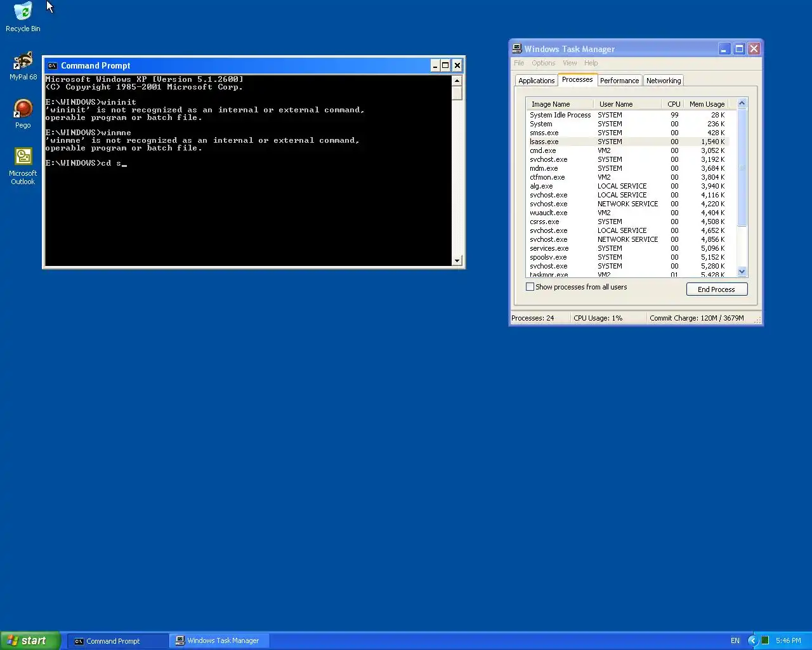Select svchost.exe using 4,220 K
This screenshot has width=812, height=650.
pos(627,204)
